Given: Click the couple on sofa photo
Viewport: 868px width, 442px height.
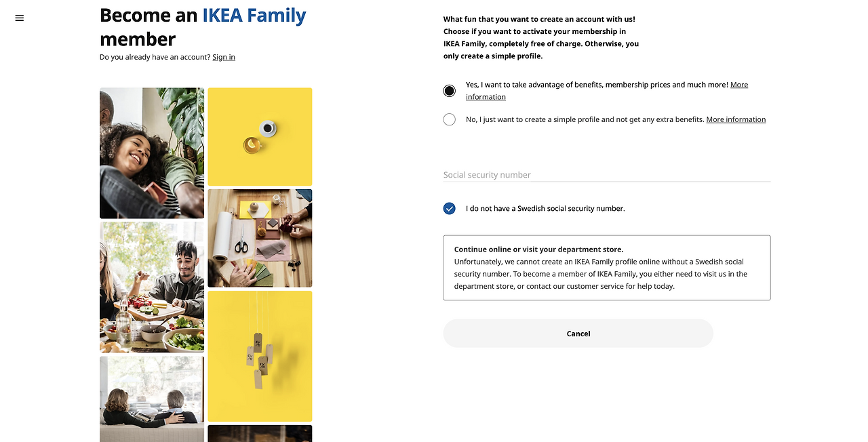Looking at the screenshot, I should click(151, 399).
